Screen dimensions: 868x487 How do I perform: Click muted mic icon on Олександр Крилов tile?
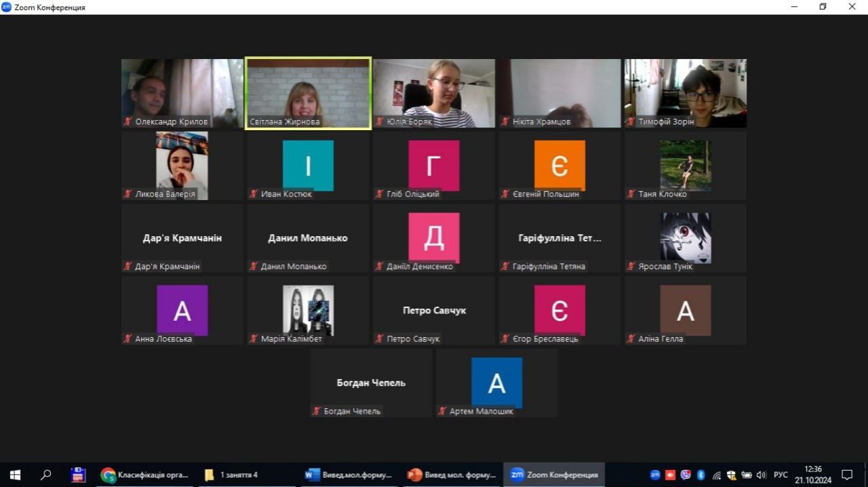click(127, 122)
